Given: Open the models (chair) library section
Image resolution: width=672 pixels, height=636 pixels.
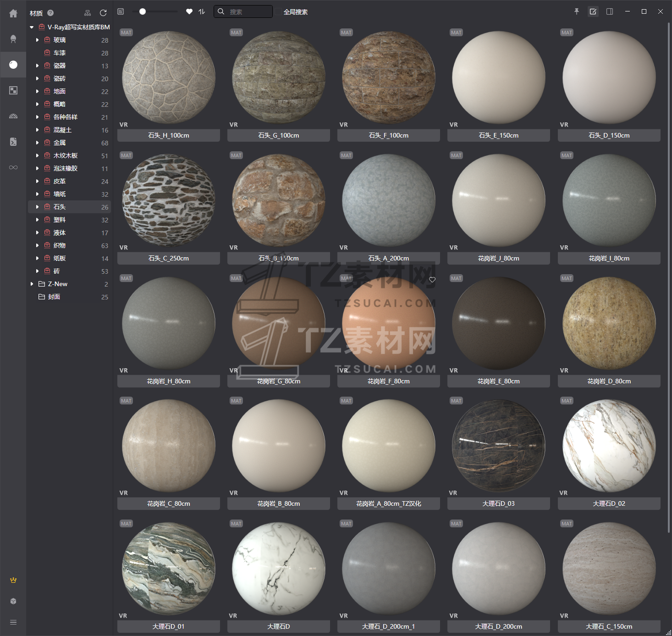Looking at the screenshot, I should point(13,39).
